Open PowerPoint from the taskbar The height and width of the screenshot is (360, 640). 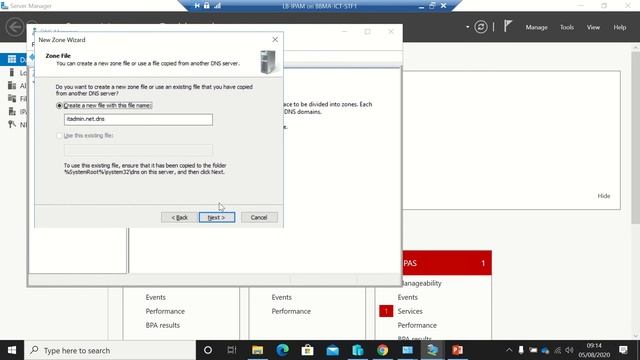pyautogui.click(x=457, y=350)
